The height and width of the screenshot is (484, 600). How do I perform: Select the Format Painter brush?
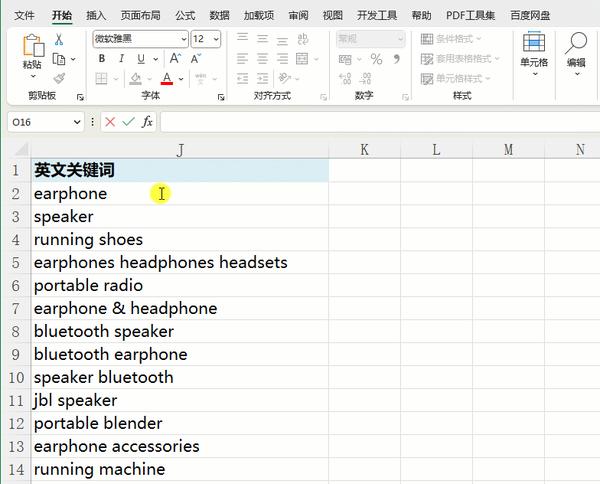click(x=59, y=78)
